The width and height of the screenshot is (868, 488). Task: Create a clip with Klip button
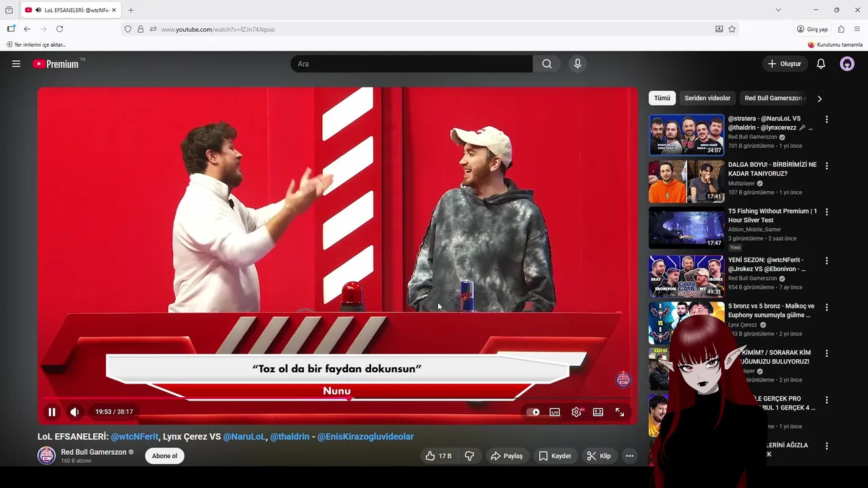pos(599,456)
